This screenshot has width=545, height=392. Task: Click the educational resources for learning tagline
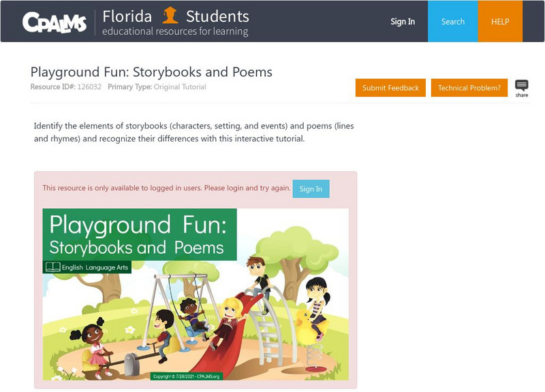tap(175, 31)
